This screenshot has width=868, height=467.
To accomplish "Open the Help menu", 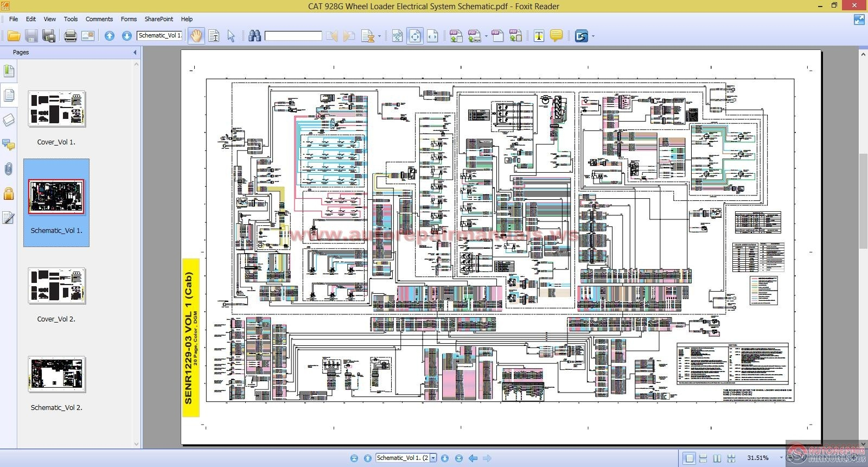I will [x=187, y=19].
